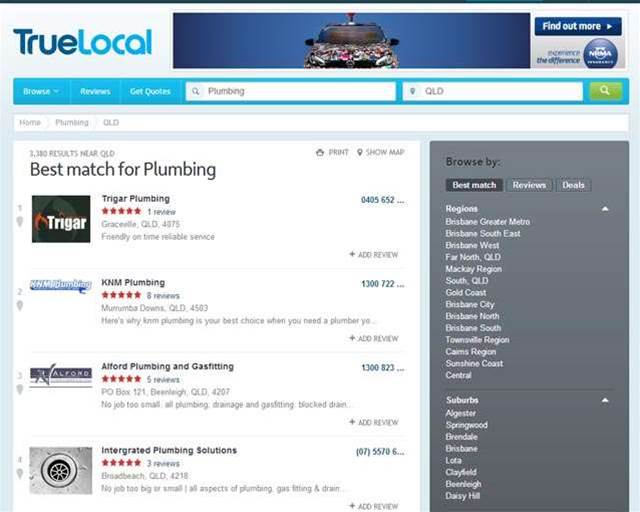Click the TrueLocal logo
This screenshot has height=512, width=640.
click(x=83, y=42)
